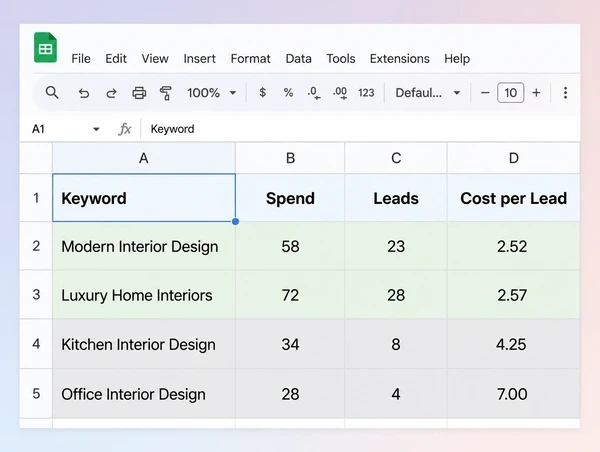Image resolution: width=600 pixels, height=452 pixels.
Task: Open the Extensions menu
Action: 399,59
